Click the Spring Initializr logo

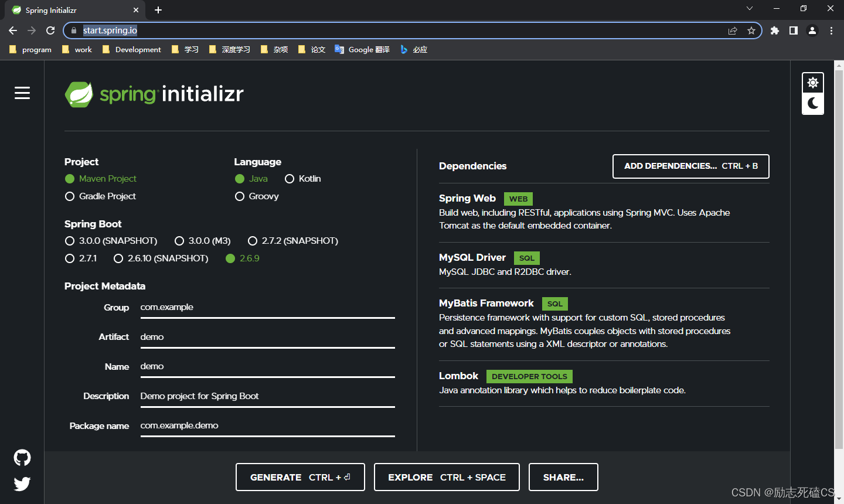point(154,94)
